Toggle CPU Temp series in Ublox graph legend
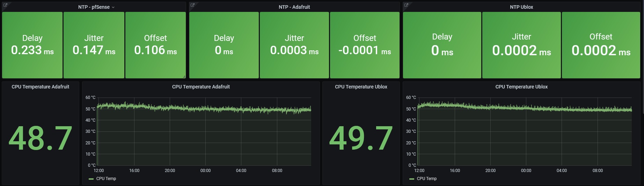Screen dimensions: 644x186 [426, 179]
